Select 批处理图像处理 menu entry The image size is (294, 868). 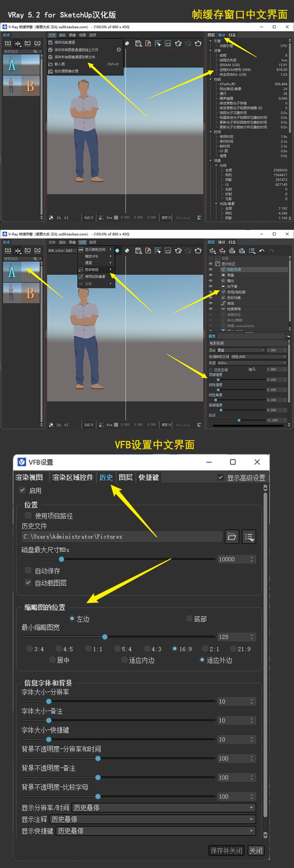[66, 71]
